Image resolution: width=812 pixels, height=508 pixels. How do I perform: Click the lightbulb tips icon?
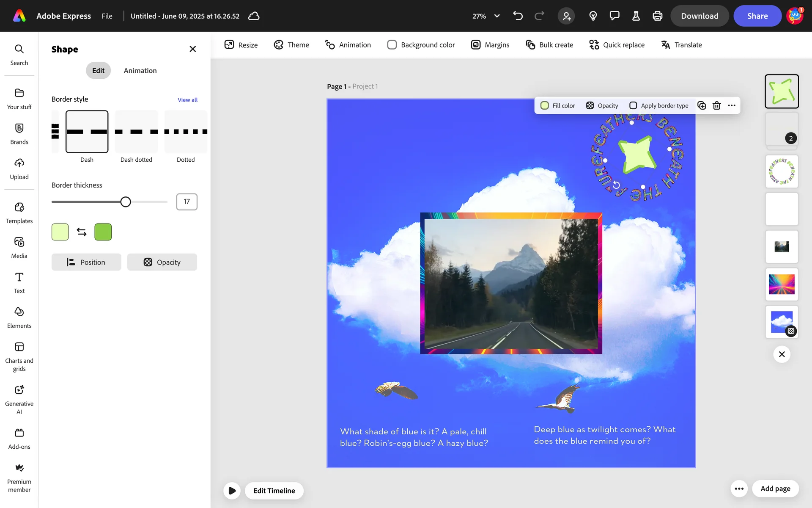tap(593, 16)
